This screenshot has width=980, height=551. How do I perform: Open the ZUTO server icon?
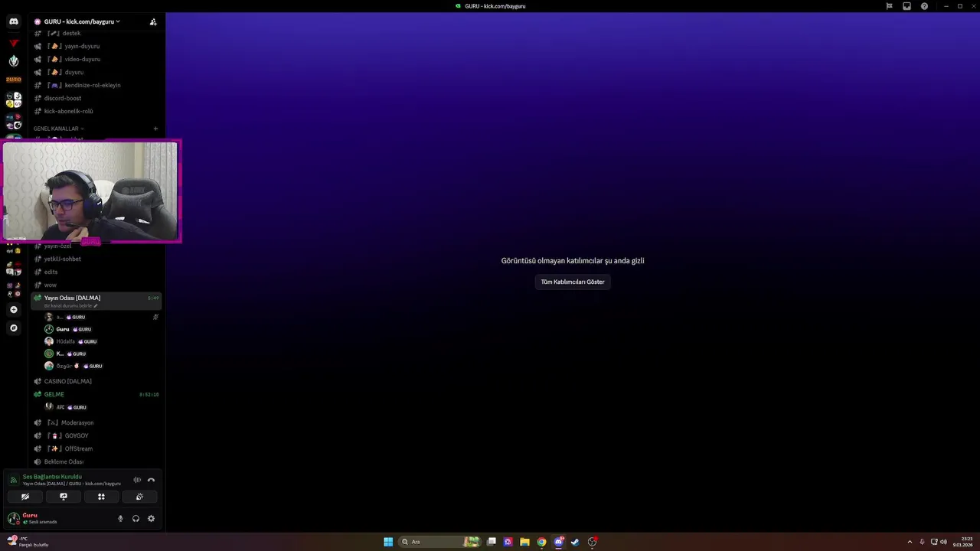coord(14,80)
